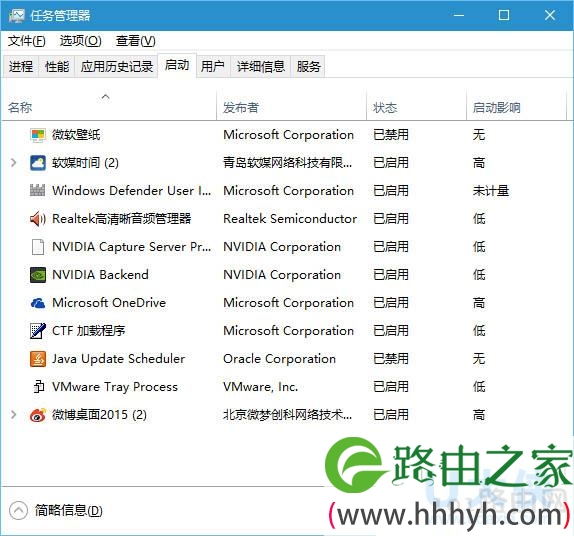Expand the 软媒时间 (2) group

(x=14, y=163)
